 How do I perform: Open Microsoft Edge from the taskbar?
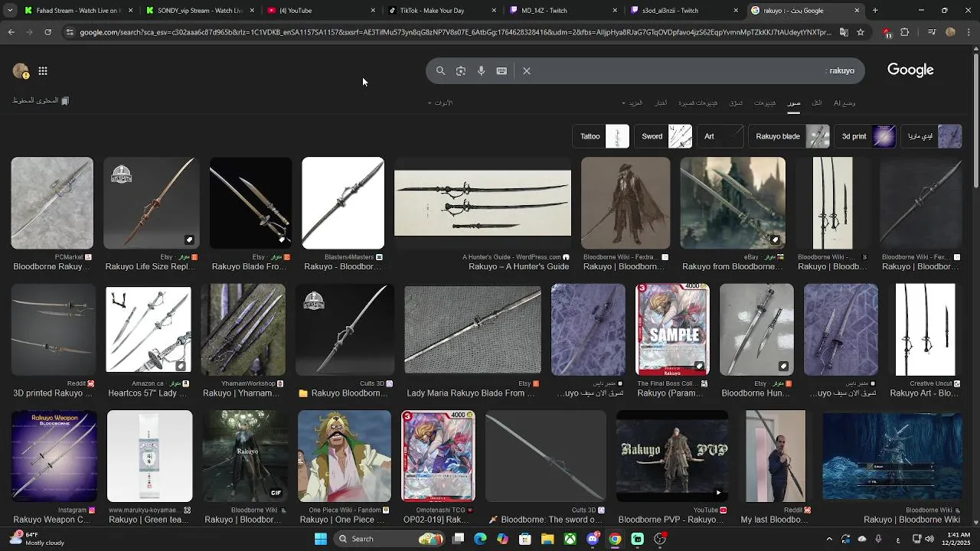[480, 539]
